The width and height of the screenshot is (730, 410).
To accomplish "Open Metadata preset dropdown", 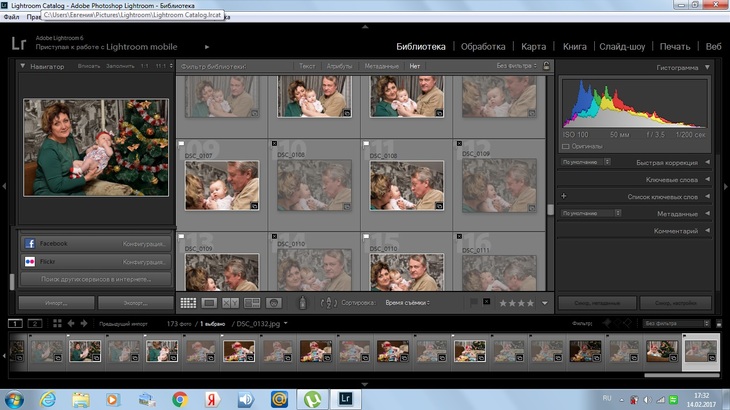I will (591, 213).
